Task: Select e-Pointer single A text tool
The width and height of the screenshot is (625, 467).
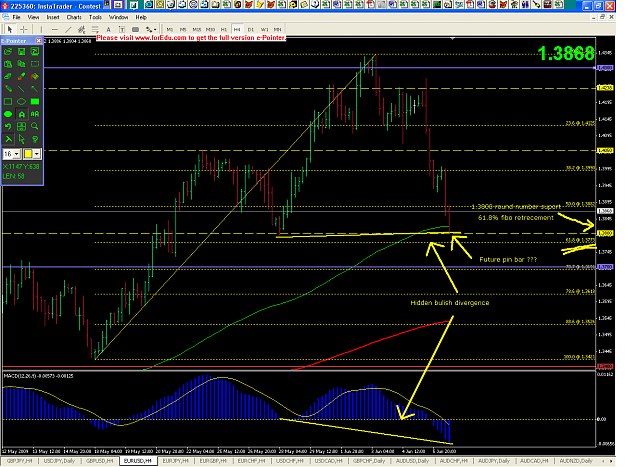Action: click(x=22, y=114)
